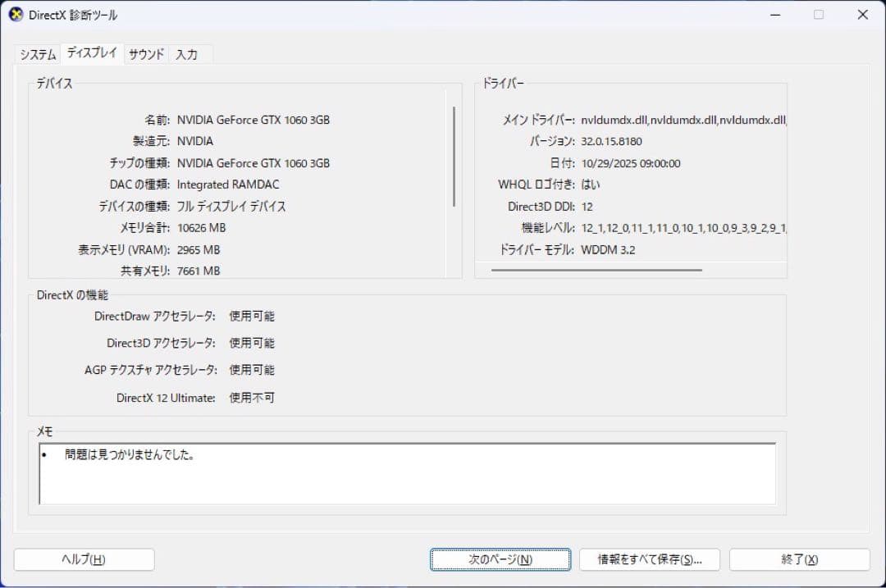Image resolution: width=886 pixels, height=588 pixels.
Task: Click Direct3D アクセラレータ 使用可能 value
Action: tap(252, 344)
